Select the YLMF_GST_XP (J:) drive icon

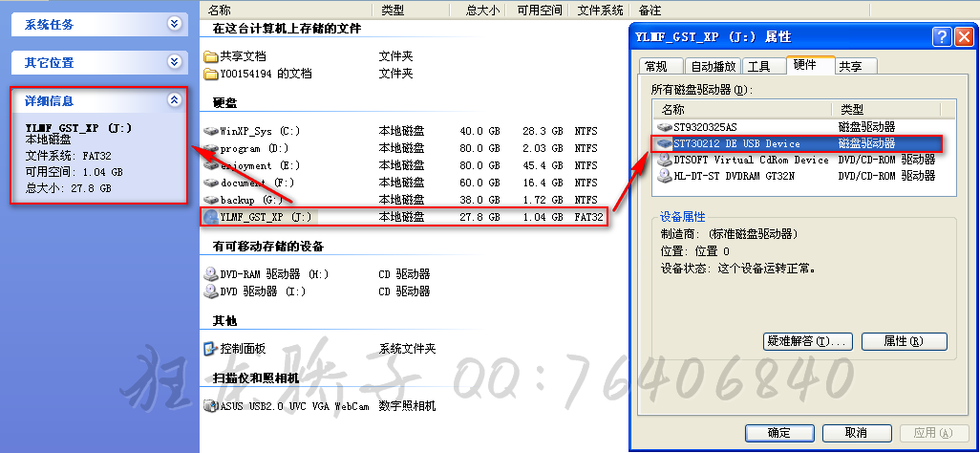[211, 217]
